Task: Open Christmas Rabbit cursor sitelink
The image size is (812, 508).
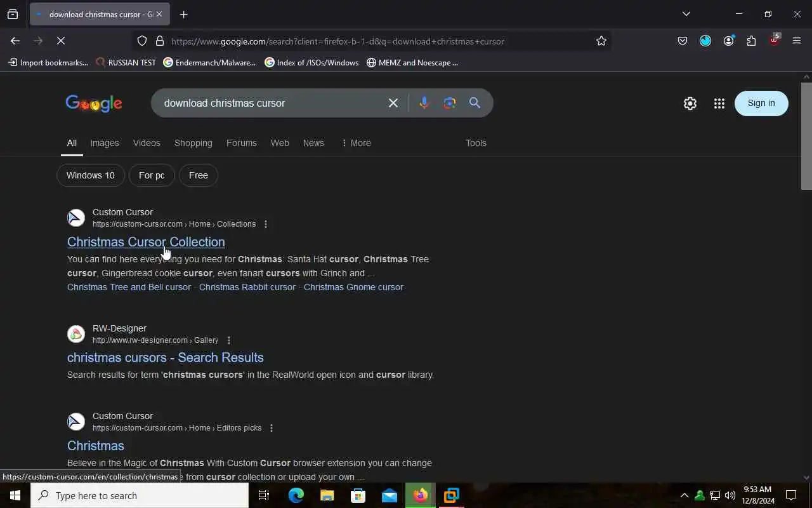Action: [x=247, y=287]
